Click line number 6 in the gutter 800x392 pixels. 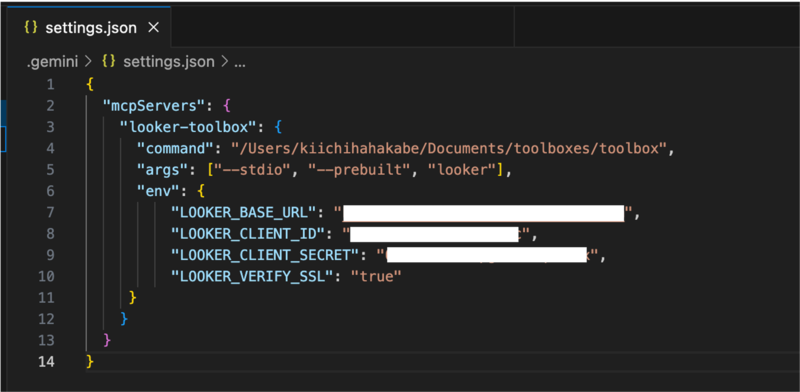[x=50, y=191]
